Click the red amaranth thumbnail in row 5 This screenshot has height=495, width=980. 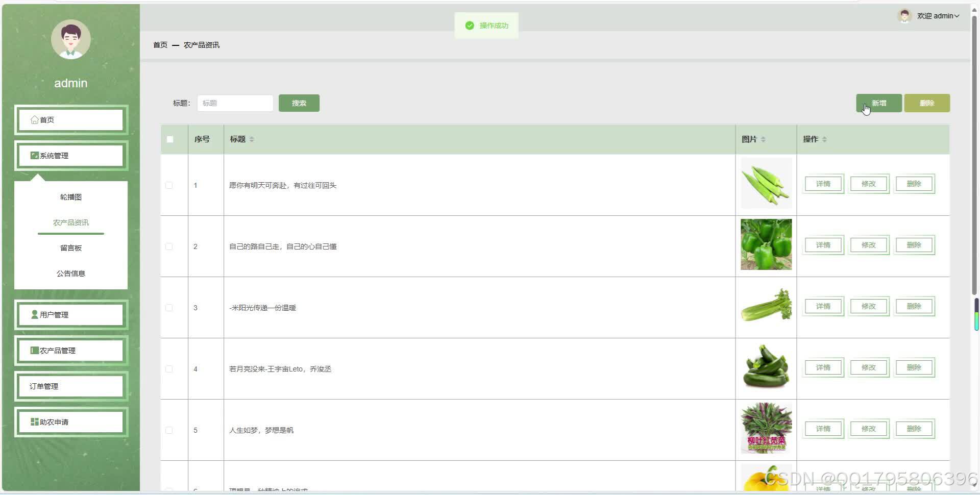click(766, 428)
